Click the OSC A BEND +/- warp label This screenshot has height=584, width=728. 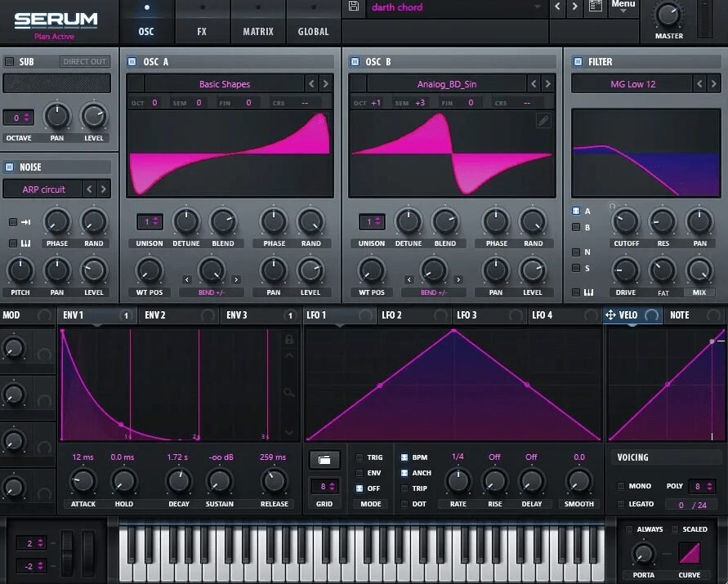[x=212, y=292]
